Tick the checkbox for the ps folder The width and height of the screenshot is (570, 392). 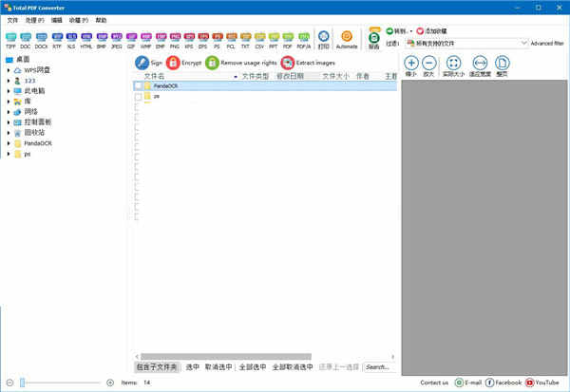(139, 96)
